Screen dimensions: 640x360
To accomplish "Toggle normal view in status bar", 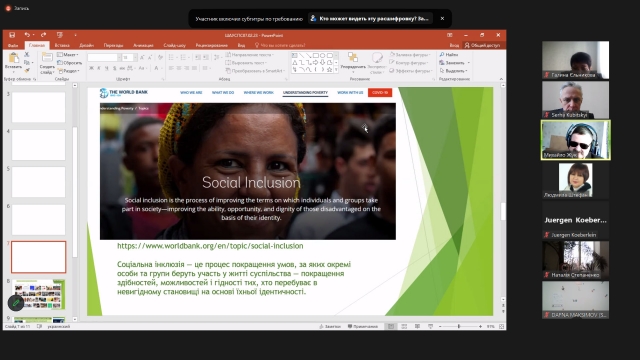I will 391,327.
